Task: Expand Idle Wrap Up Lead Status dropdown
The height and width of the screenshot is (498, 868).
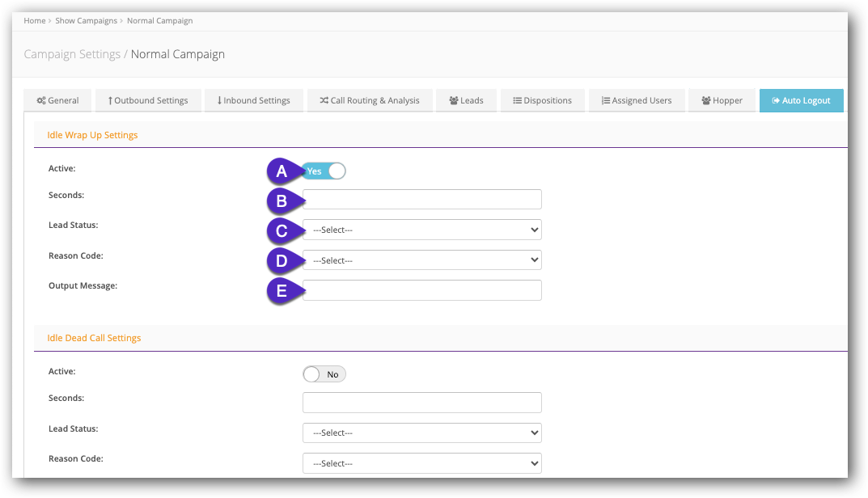Action: click(x=421, y=230)
